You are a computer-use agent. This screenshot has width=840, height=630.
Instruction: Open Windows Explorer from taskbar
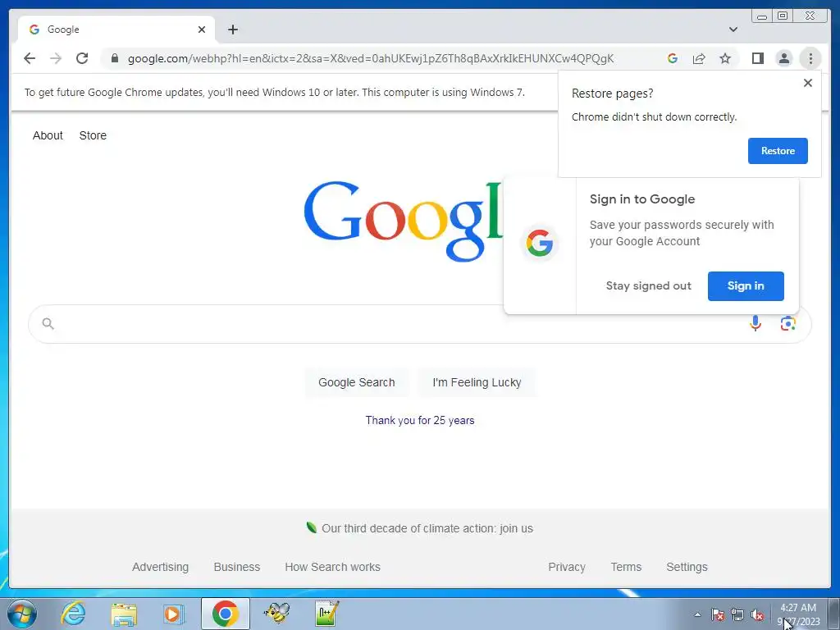[x=124, y=614]
